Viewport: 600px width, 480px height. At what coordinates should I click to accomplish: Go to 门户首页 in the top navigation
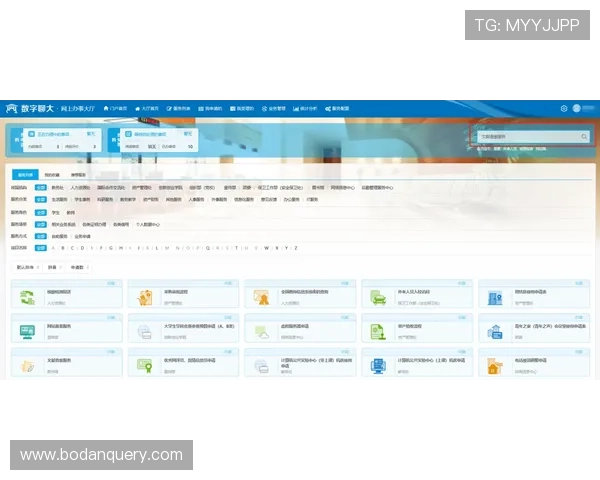[x=116, y=108]
